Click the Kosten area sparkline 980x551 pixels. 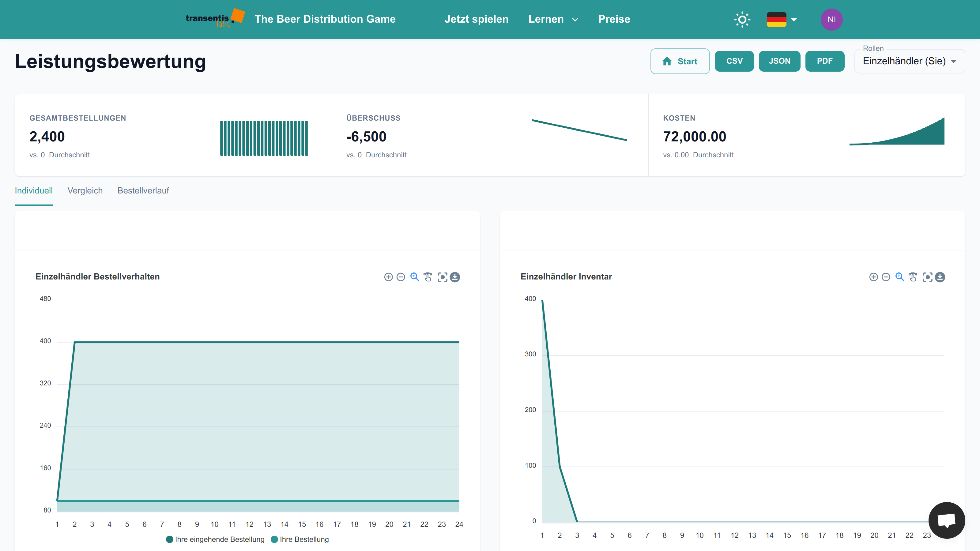[897, 131]
